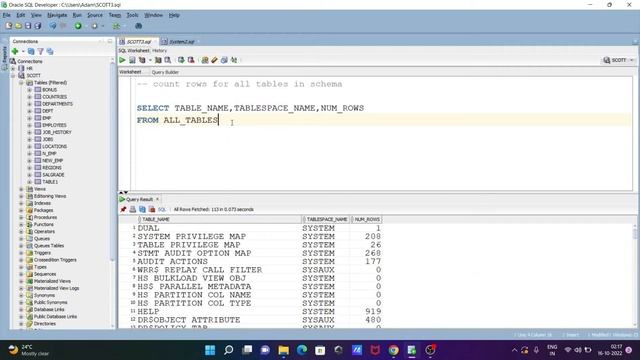
Task: Clear worksheet with the eraser icon
Action: click(x=214, y=60)
